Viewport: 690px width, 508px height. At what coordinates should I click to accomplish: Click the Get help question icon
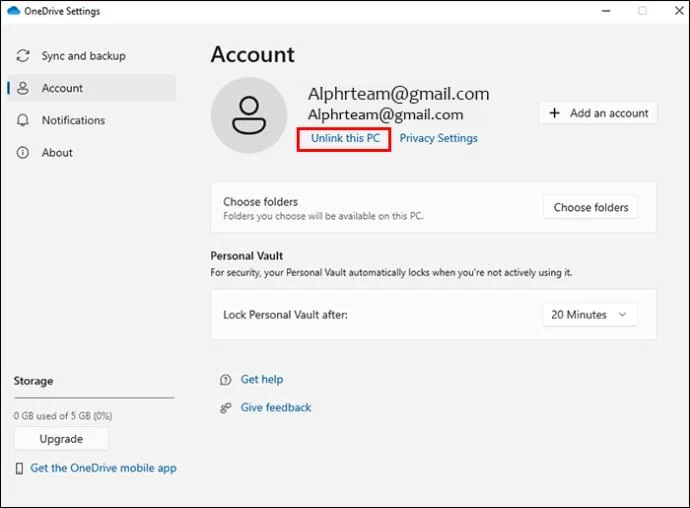point(225,380)
